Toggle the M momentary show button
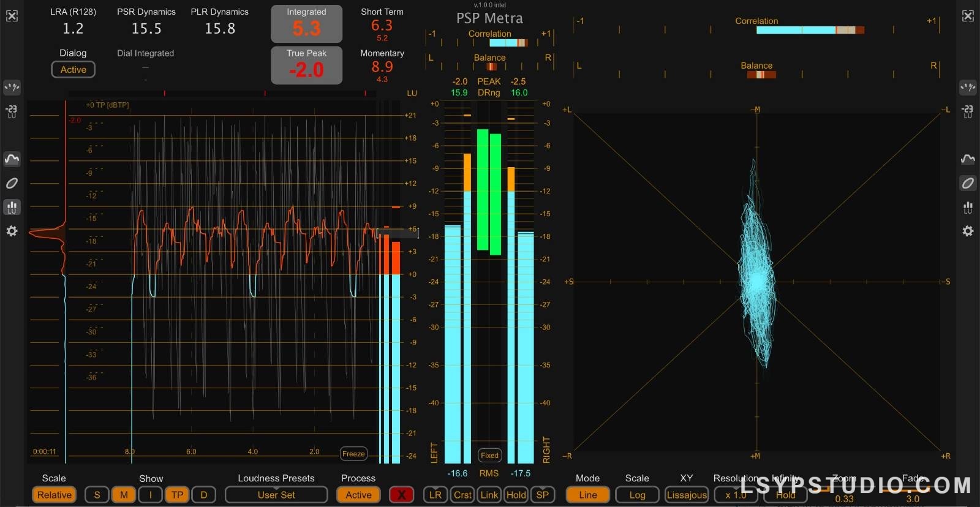This screenshot has height=507, width=980. coord(124,495)
